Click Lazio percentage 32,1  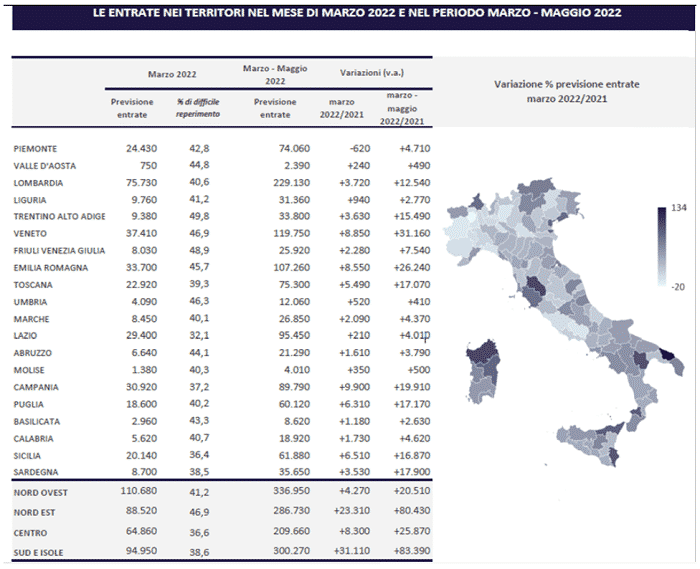tap(199, 335)
